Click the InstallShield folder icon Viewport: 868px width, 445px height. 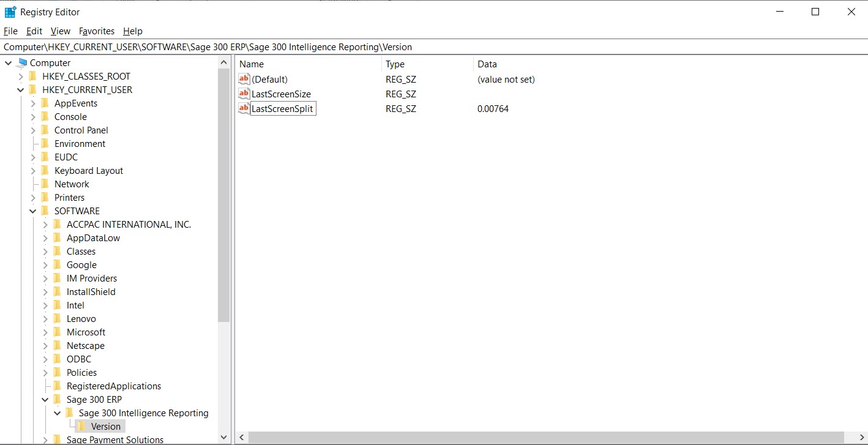[x=58, y=291]
